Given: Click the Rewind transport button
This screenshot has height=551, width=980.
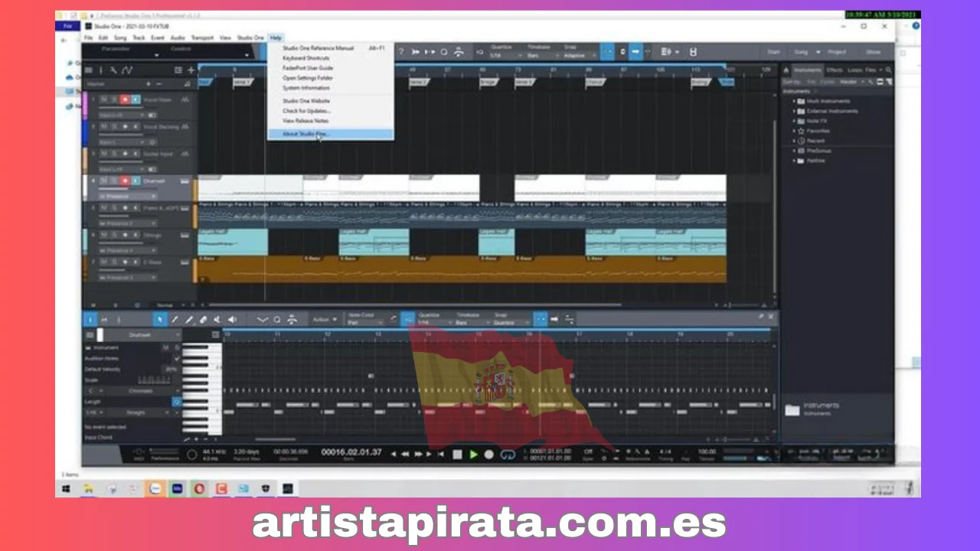Looking at the screenshot, I should pyautogui.click(x=405, y=454).
